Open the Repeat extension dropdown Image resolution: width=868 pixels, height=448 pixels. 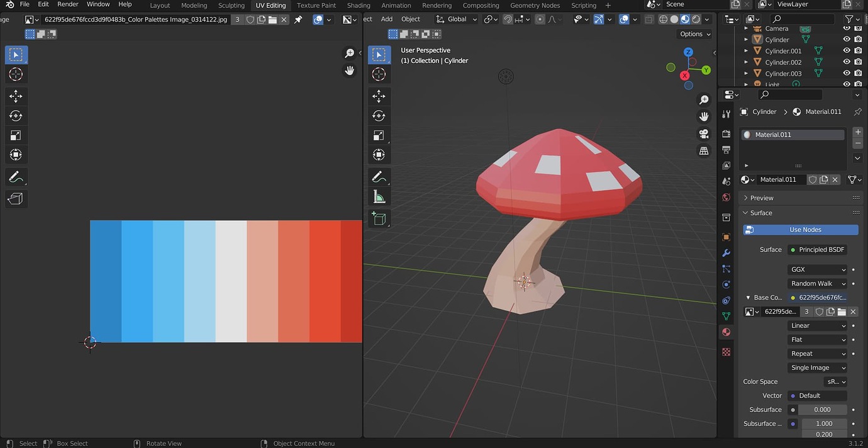(x=817, y=353)
